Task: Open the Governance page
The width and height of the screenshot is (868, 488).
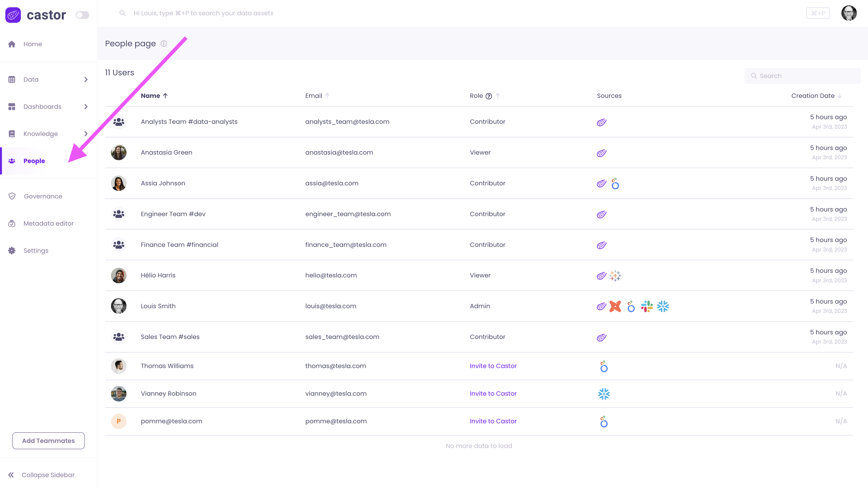Action: 43,196
